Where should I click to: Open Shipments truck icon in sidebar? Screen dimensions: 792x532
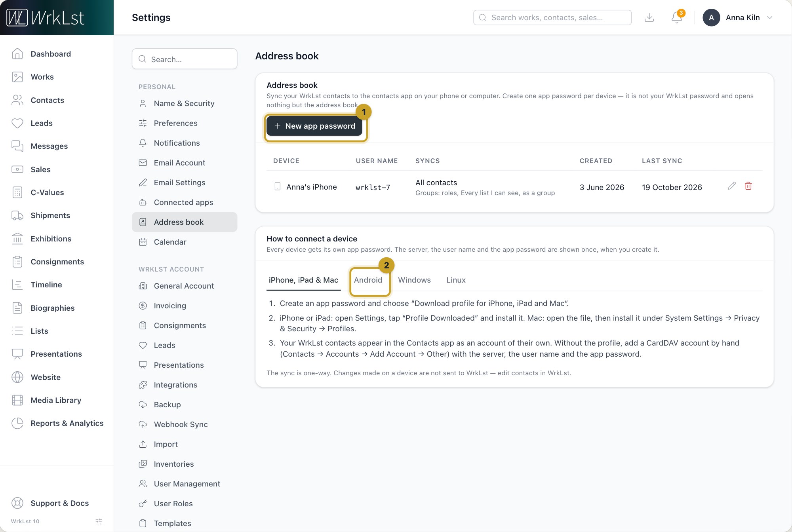coord(17,215)
